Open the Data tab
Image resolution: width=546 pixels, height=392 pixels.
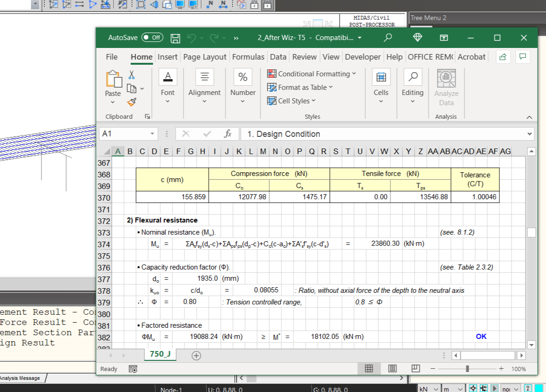(278, 57)
